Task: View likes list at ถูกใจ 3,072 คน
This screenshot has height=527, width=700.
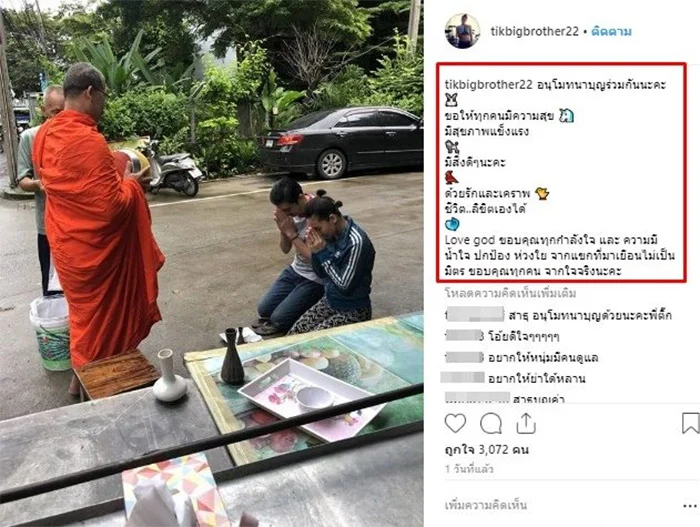Action: (487, 449)
